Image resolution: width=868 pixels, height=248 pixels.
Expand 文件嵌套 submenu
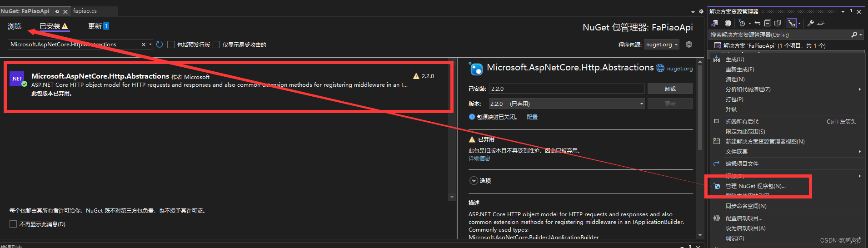[x=786, y=152]
